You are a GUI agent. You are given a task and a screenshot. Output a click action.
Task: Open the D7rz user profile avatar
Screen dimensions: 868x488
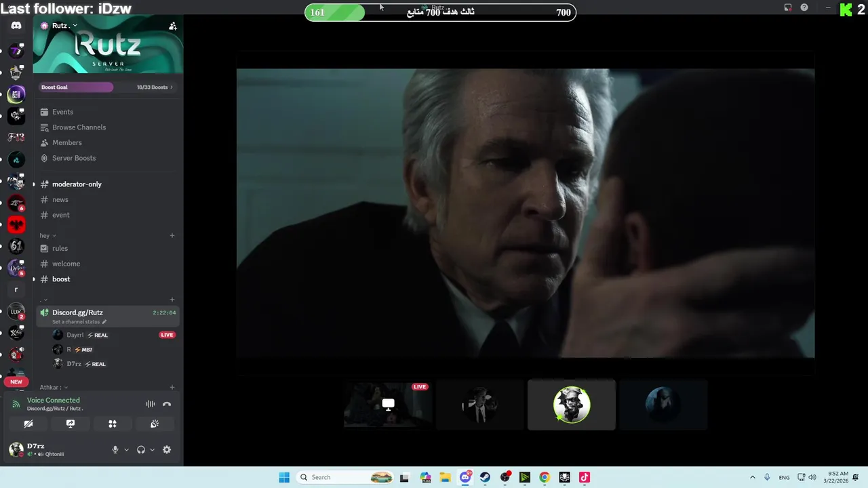[x=16, y=449]
